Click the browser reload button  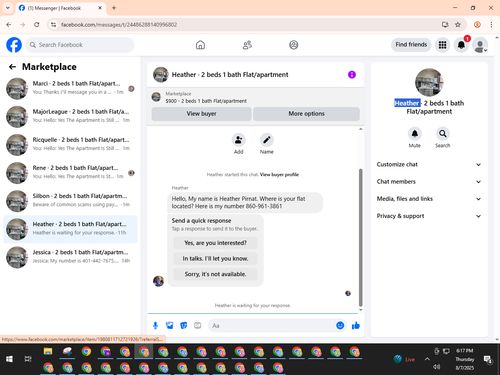37,25
